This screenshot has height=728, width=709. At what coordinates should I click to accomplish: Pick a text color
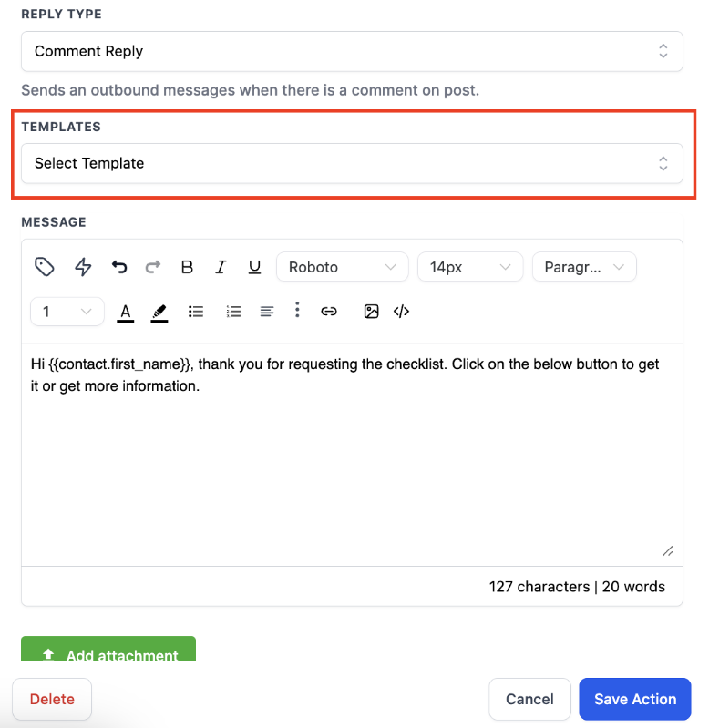(126, 312)
